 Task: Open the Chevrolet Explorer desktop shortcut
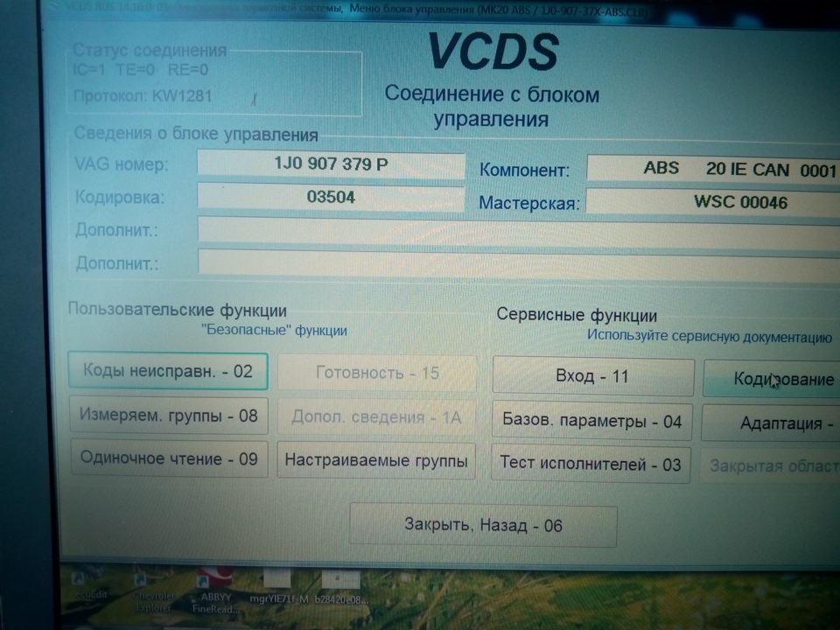153,593
